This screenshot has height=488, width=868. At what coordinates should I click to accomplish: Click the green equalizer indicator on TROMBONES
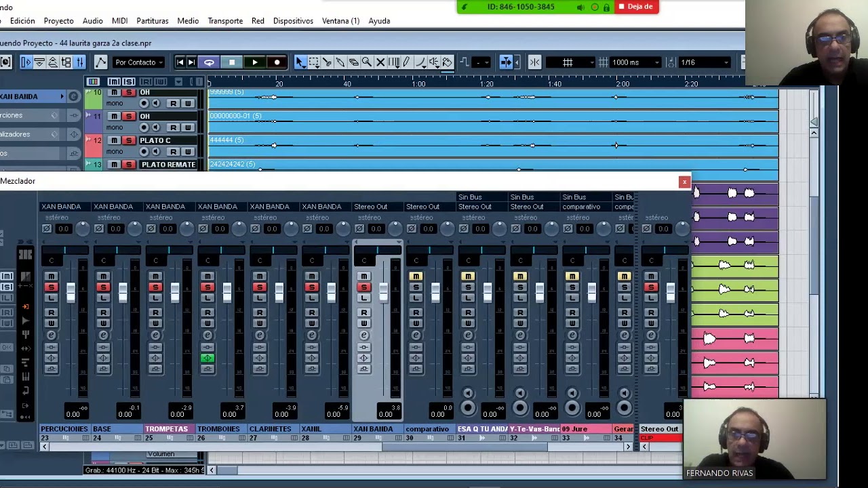click(208, 358)
